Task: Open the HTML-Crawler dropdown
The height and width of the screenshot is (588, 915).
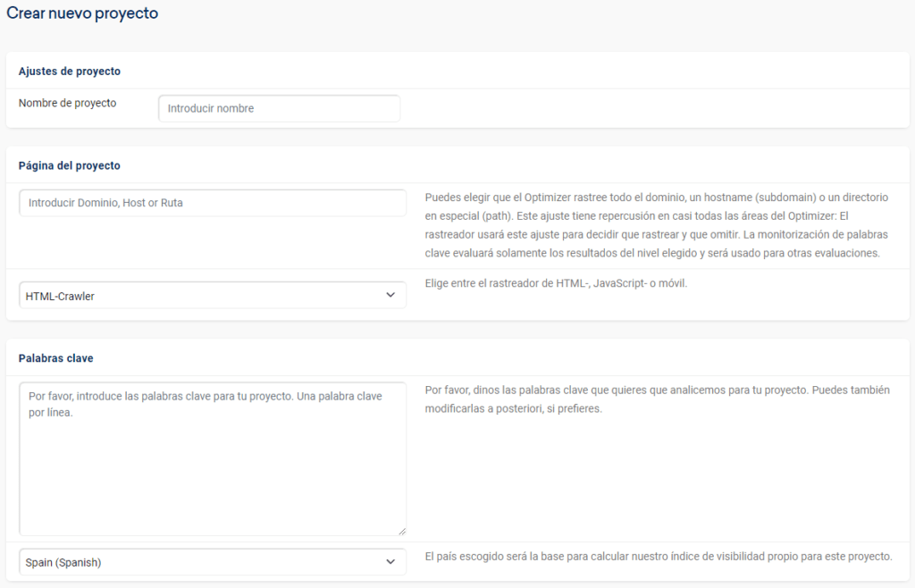Action: [213, 296]
